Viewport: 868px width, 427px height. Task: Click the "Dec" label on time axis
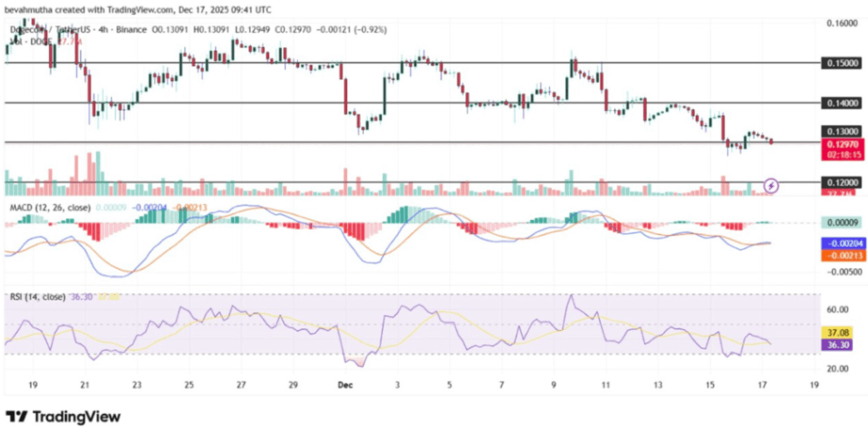pos(345,385)
